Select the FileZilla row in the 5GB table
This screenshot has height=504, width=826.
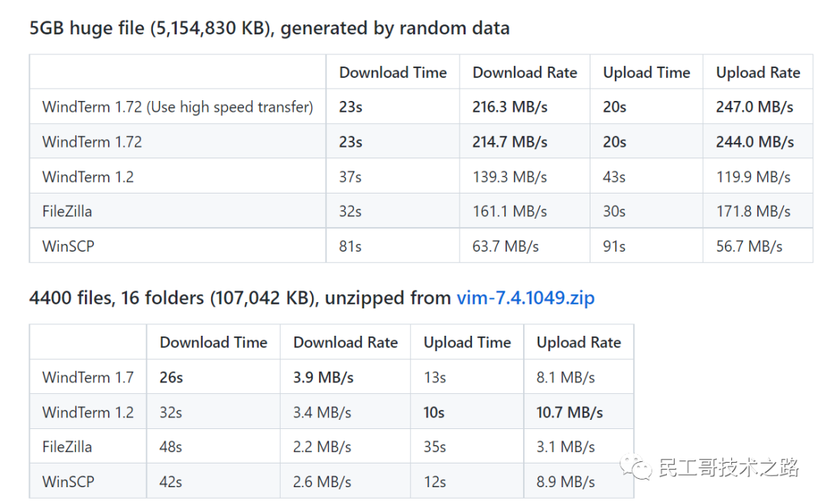421,211
